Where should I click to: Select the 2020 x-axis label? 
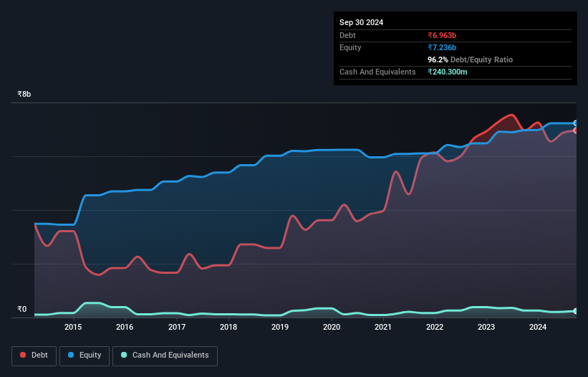click(332, 327)
